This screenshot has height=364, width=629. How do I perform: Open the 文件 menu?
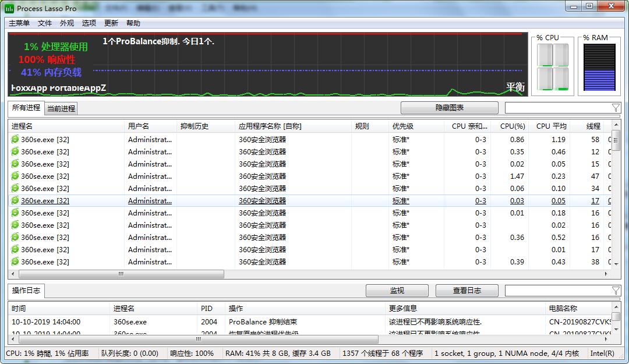[44, 23]
